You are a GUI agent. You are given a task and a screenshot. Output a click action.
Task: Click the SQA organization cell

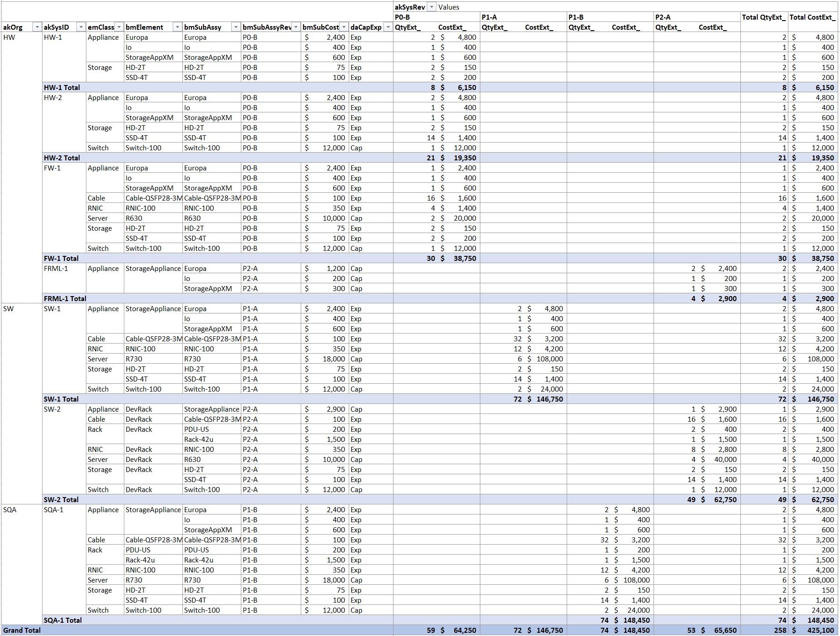10,510
